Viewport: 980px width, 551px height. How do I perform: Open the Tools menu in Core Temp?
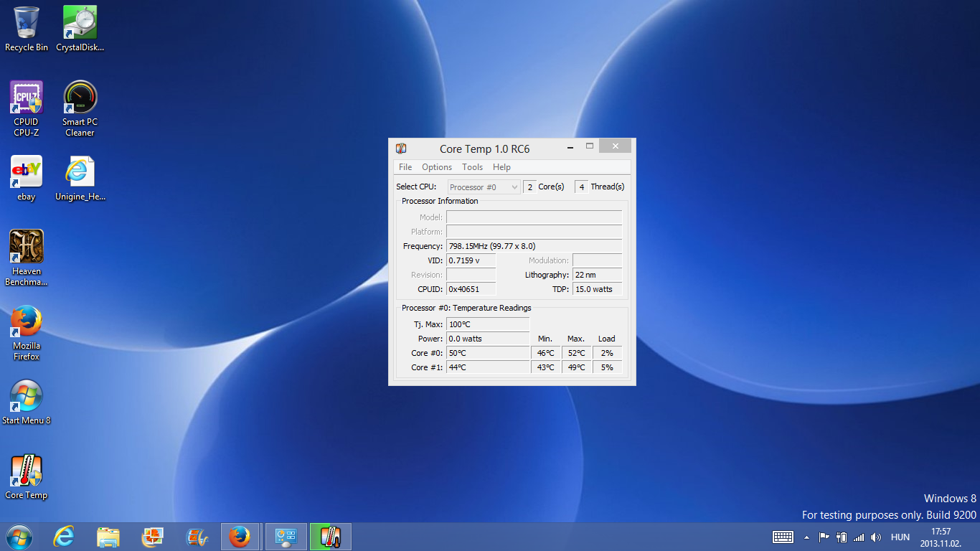click(x=472, y=167)
